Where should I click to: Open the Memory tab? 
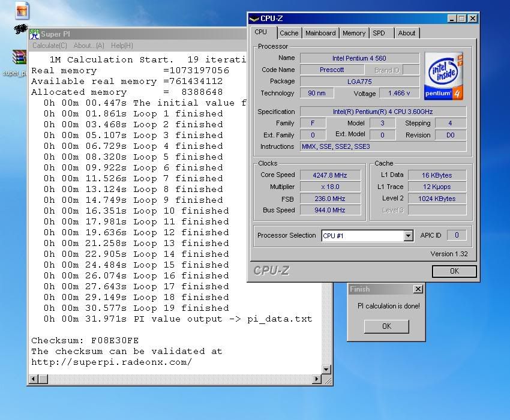pyautogui.click(x=354, y=33)
